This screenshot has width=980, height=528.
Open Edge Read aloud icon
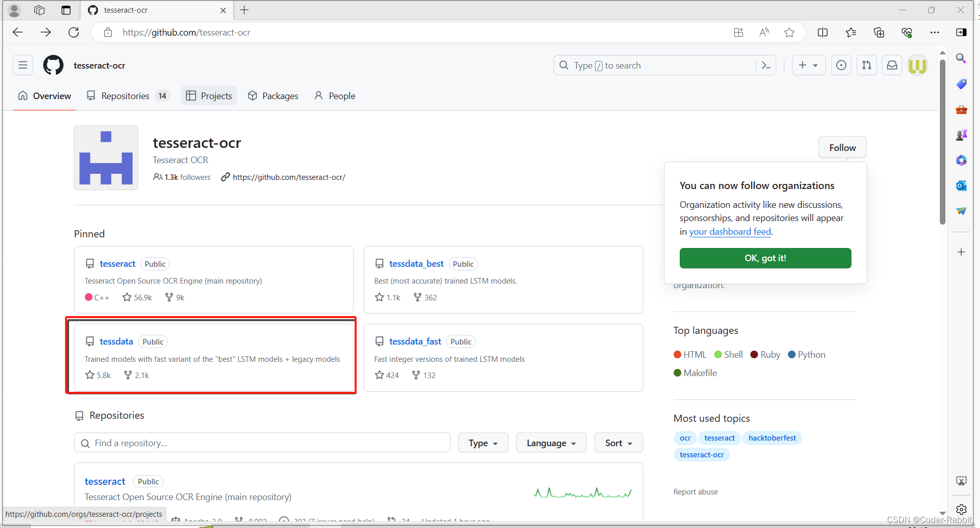[764, 33]
